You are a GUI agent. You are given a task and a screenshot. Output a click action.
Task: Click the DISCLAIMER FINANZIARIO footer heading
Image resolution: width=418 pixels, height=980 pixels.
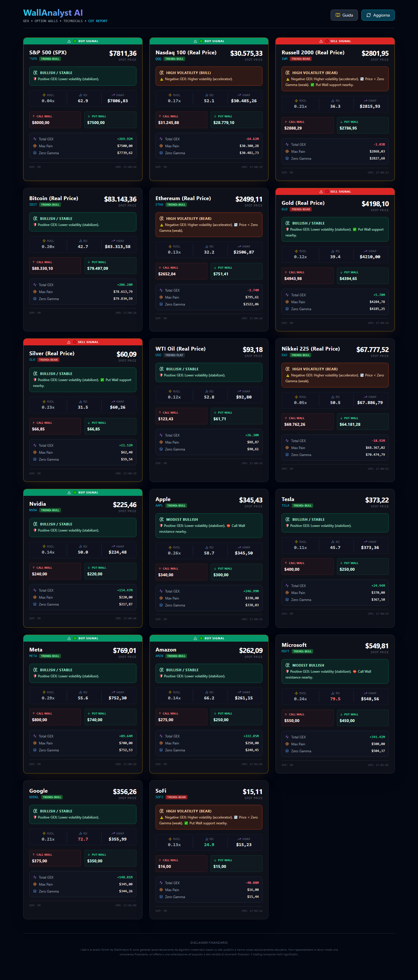209,943
